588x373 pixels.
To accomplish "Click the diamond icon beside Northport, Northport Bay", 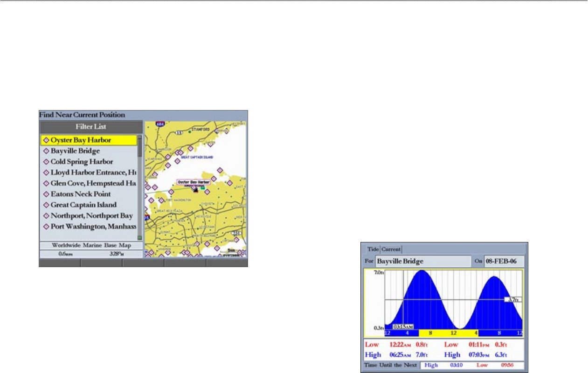I will pos(46,216).
